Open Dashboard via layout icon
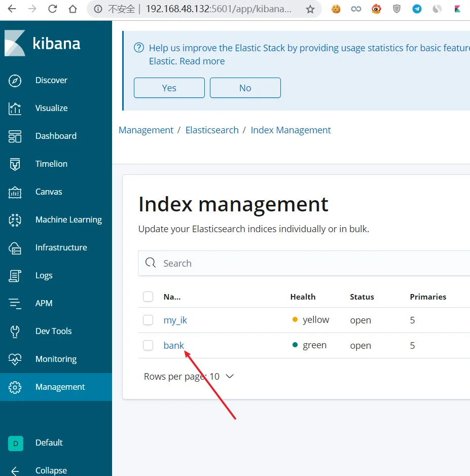The width and height of the screenshot is (470, 476). tap(15, 136)
